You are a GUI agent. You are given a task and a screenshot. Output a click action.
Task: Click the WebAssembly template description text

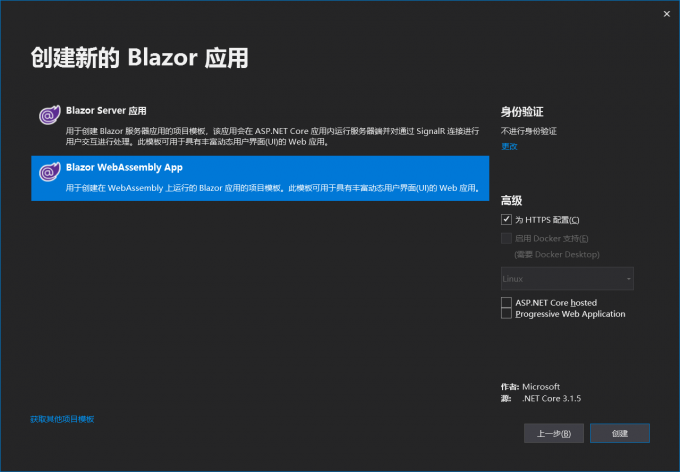(273, 188)
